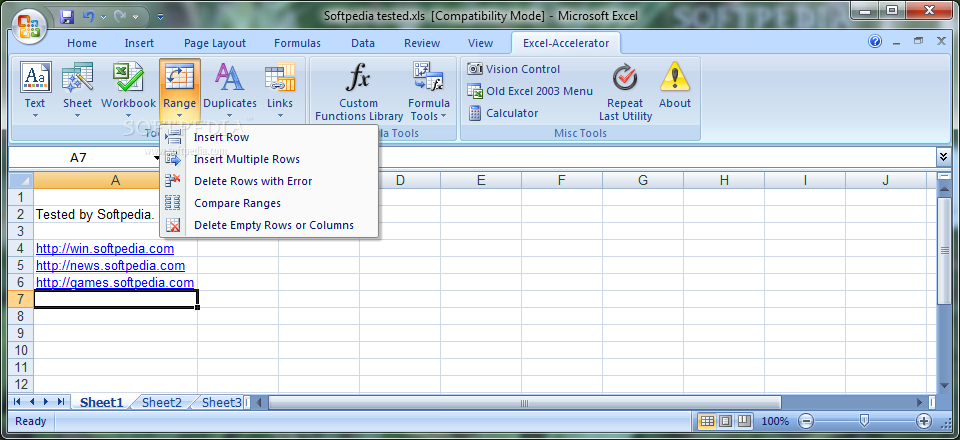
Task: Choose Compare Ranges menu entry
Action: tap(269, 203)
